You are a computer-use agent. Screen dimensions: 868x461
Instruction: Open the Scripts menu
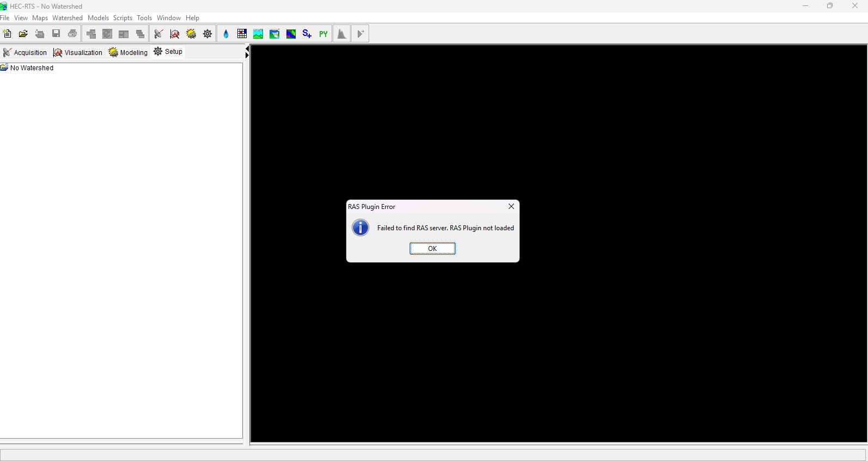[x=123, y=18]
